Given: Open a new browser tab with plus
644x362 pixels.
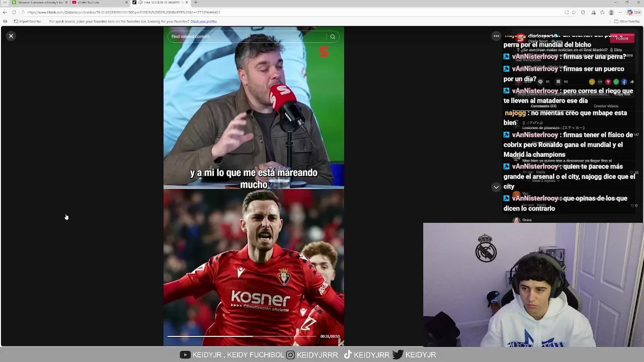Looking at the screenshot, I should (x=196, y=3).
